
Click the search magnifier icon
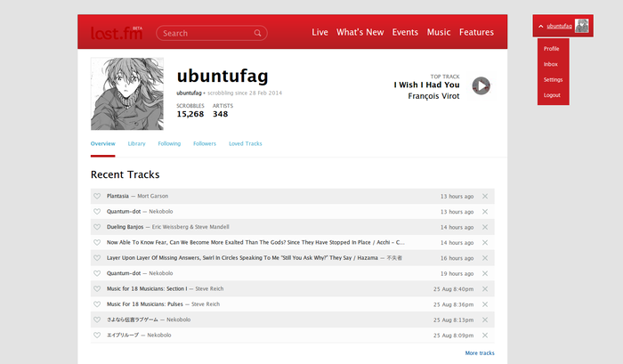258,34
